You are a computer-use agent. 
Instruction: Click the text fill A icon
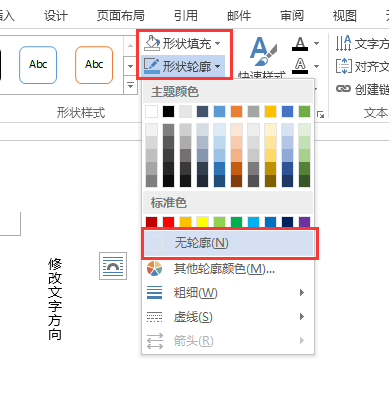300,43
